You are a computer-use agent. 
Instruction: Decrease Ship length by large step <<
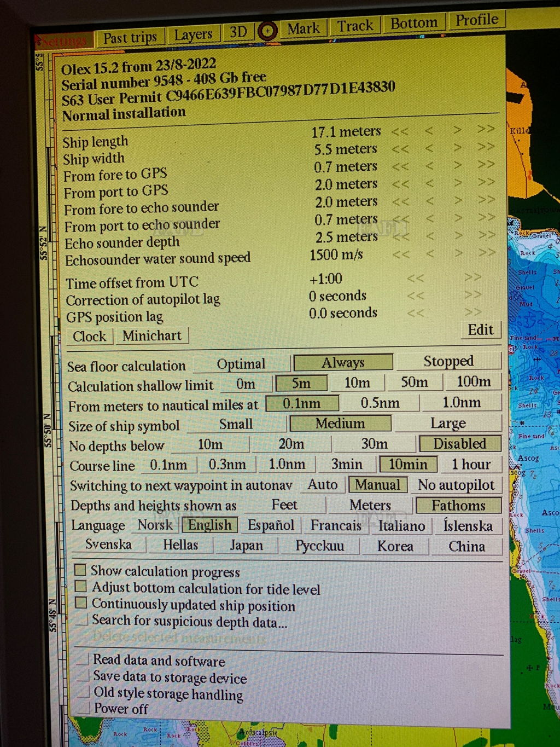[400, 131]
